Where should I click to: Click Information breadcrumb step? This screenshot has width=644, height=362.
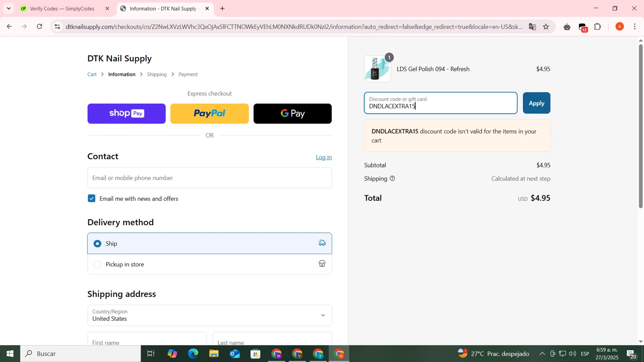tap(122, 75)
